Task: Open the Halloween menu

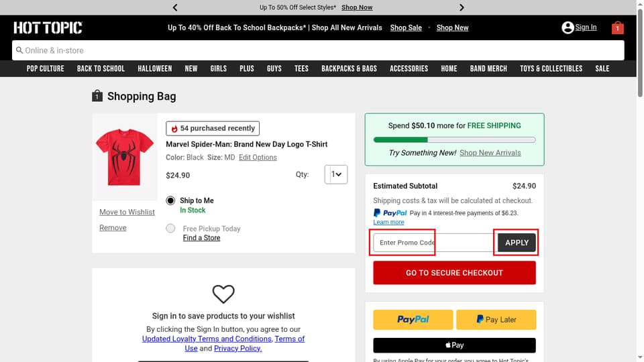Action: (155, 68)
